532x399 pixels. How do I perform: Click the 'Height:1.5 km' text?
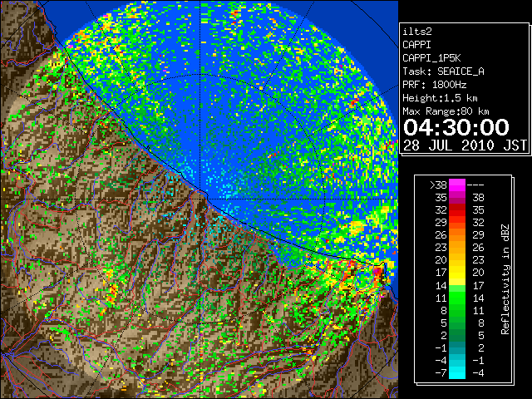[x=440, y=98]
